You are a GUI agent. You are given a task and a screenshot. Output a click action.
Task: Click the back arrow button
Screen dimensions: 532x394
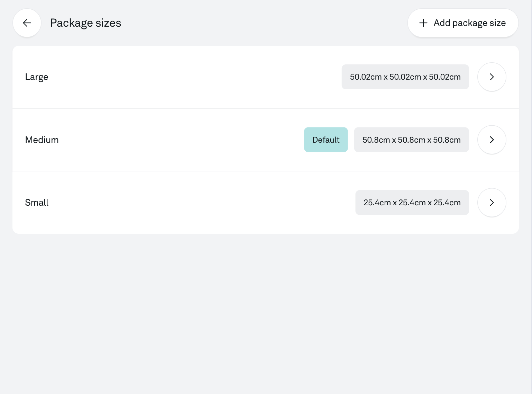click(x=27, y=23)
